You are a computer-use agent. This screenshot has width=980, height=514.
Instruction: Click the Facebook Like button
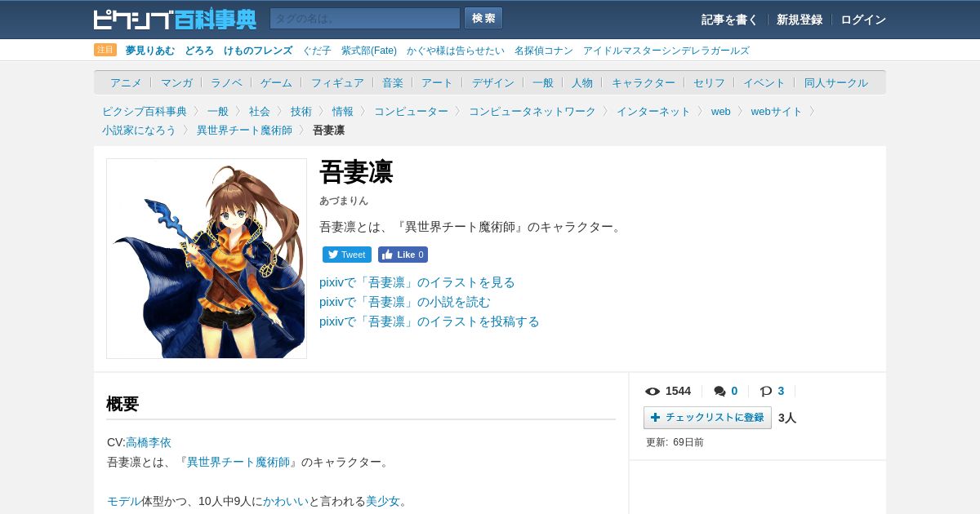(403, 255)
